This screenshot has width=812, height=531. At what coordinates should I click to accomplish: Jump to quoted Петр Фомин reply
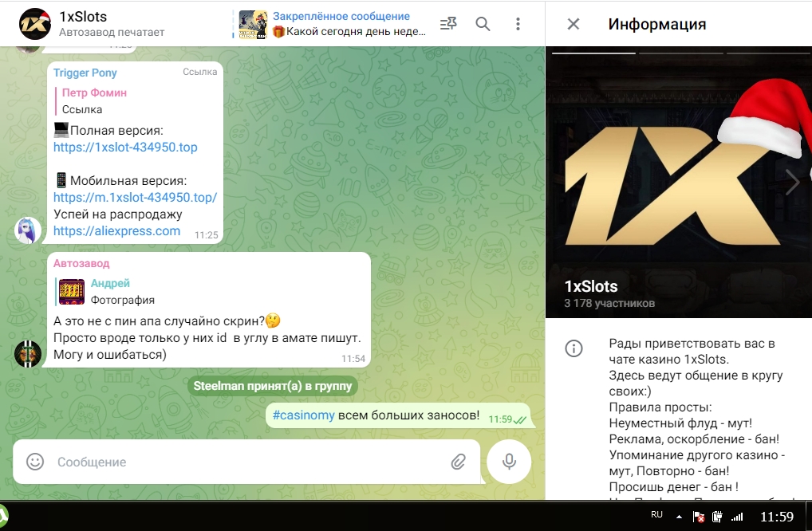(136, 101)
